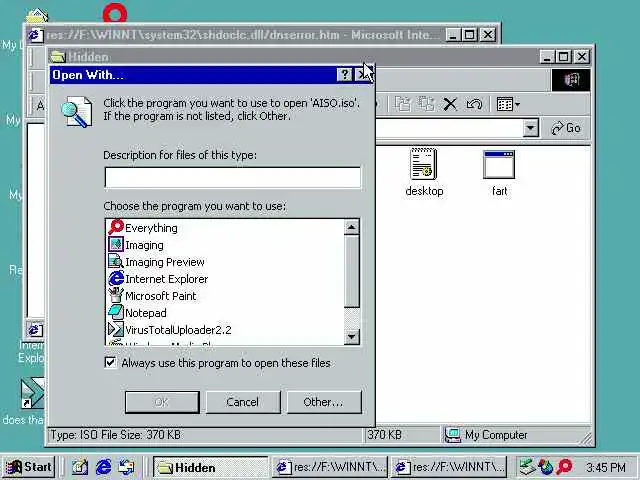
Task: Switch to second res://F:\WINNT taskbar window
Action: pyautogui.click(x=449, y=467)
